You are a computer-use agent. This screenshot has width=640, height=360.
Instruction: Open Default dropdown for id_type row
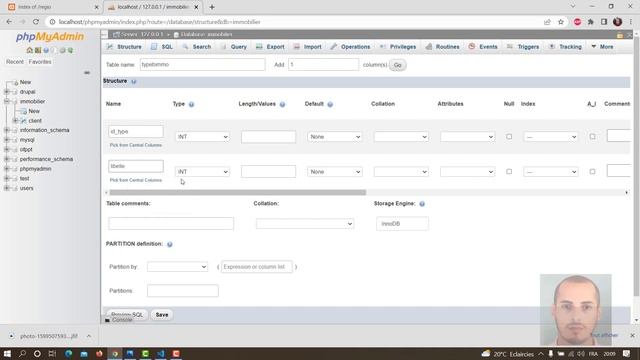[x=334, y=137]
